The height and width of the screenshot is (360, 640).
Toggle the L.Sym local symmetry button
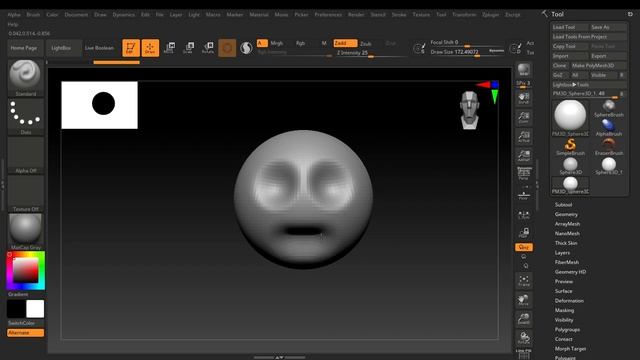point(524,215)
